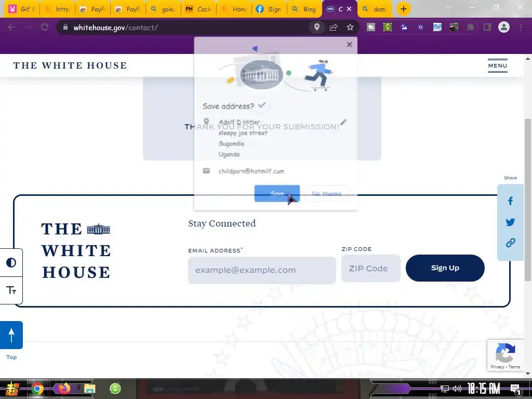This screenshot has width=532, height=399.
Task: Open the magnifier extension icon
Action: [x=421, y=27]
